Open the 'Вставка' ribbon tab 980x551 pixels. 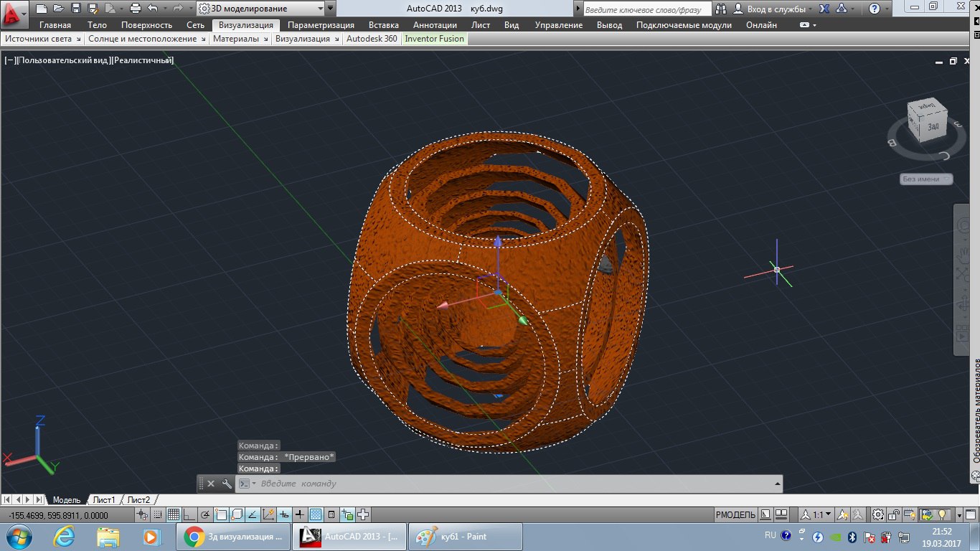(x=384, y=25)
